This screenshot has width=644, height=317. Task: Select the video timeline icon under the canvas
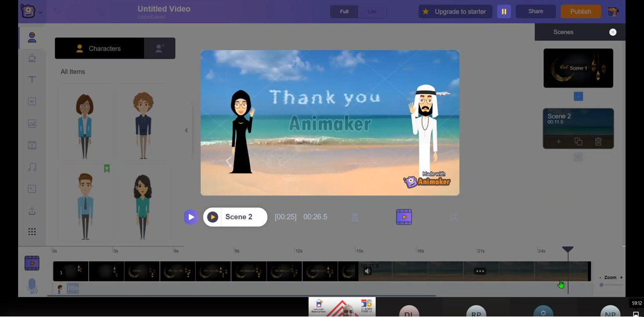(404, 217)
